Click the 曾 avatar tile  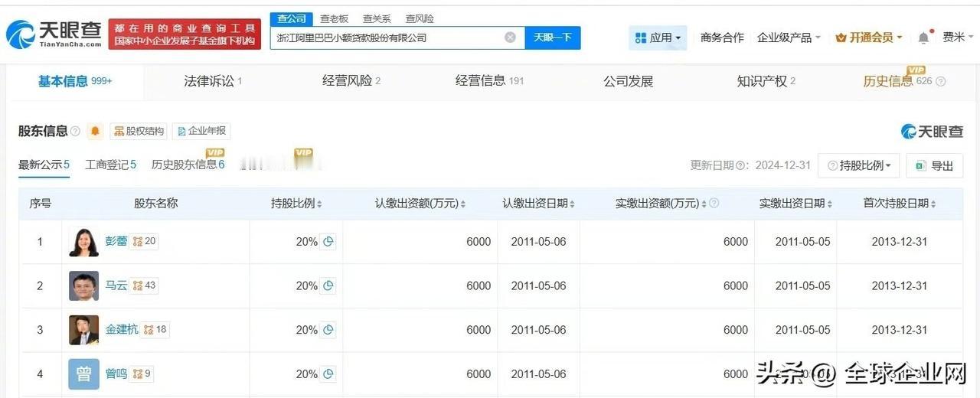83,374
